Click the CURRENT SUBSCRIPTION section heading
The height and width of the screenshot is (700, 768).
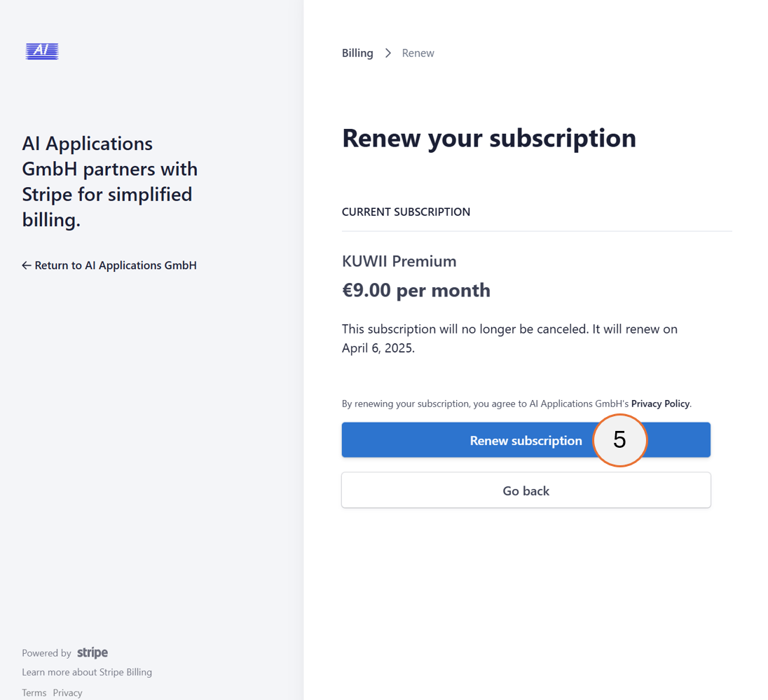click(406, 212)
